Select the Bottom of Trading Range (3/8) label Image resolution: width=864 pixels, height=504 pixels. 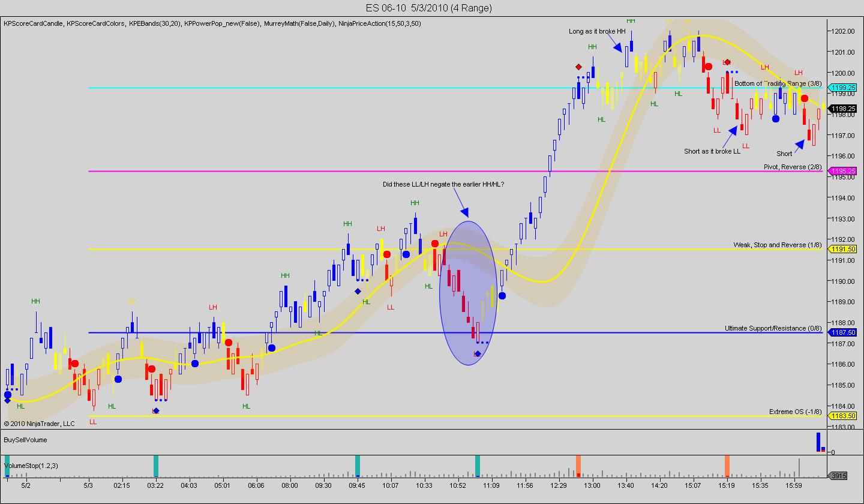pyautogui.click(x=778, y=83)
